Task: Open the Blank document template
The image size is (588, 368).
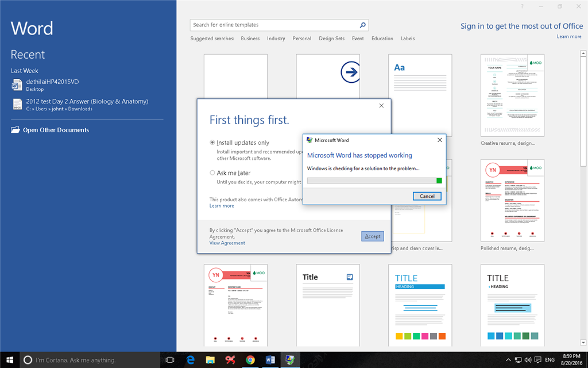Action: tap(235, 76)
